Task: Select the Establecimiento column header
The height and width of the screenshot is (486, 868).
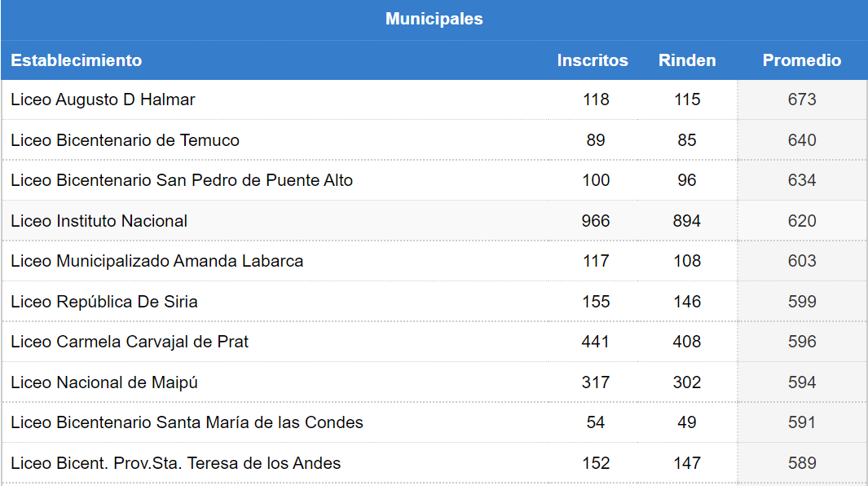Action: click(77, 60)
